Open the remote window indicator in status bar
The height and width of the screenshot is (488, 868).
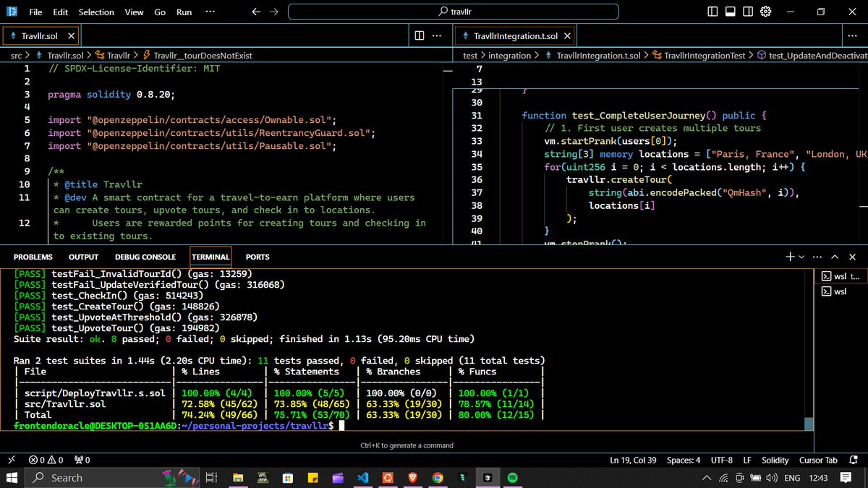(11, 460)
